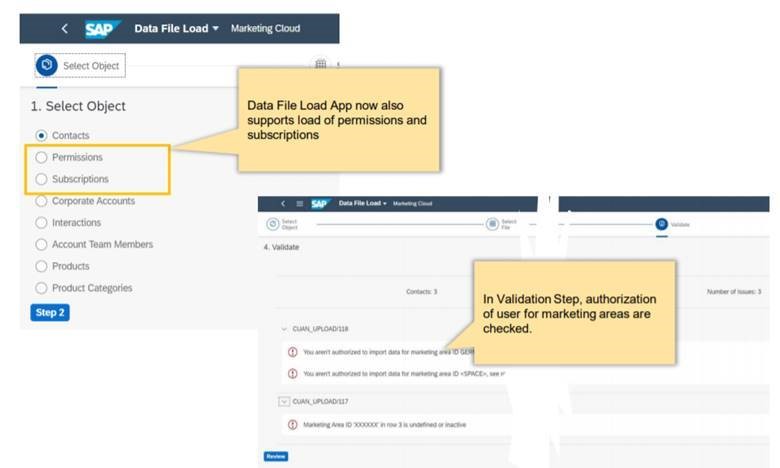Image resolution: width=780 pixels, height=468 pixels.
Task: Go back using the arrow in the top Data File Load header
Action: (65, 29)
